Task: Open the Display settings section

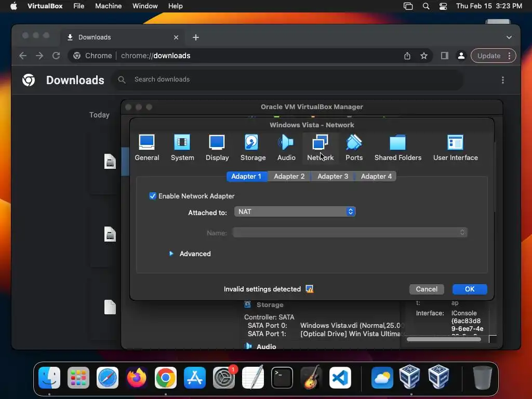Action: (x=217, y=148)
